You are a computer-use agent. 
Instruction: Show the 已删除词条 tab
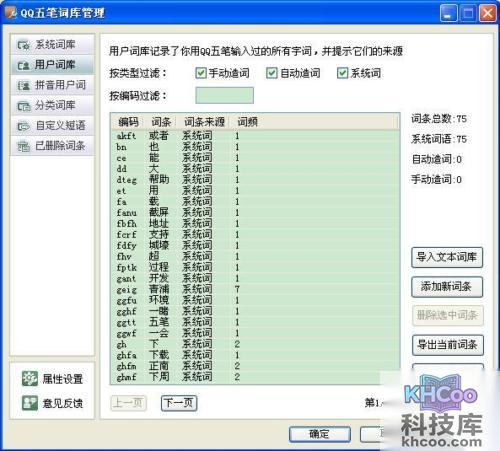pyautogui.click(x=52, y=146)
